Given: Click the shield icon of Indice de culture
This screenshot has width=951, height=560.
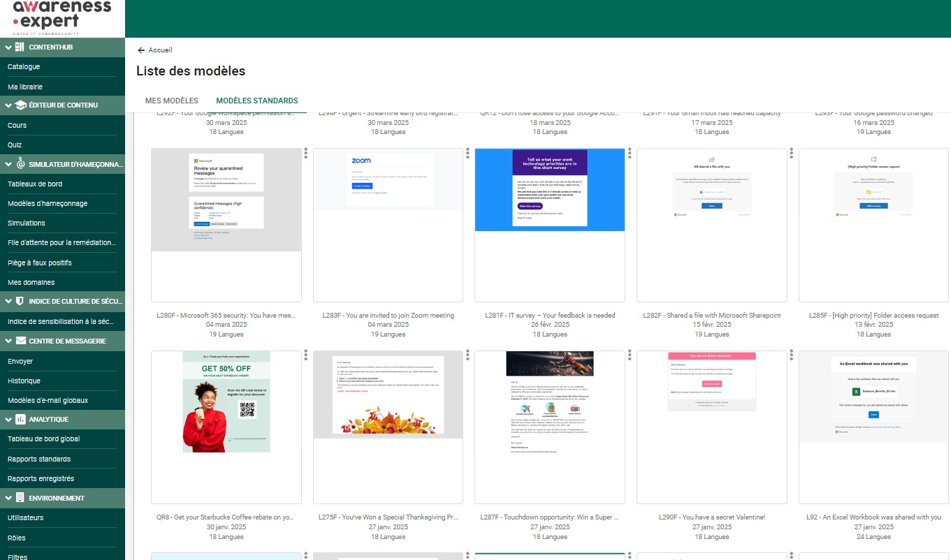Looking at the screenshot, I should coord(20,302).
